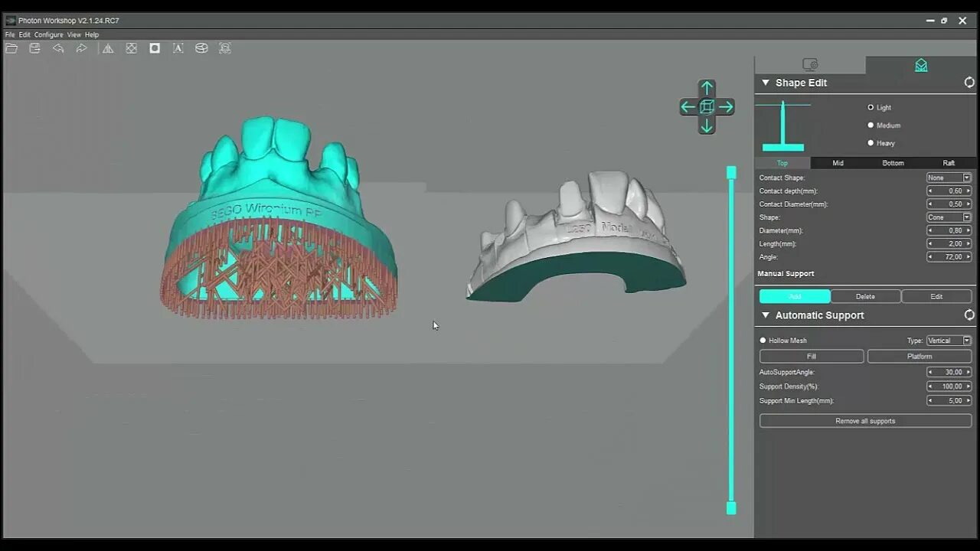980x551 pixels.
Task: Select the white dental model
Action: (576, 236)
